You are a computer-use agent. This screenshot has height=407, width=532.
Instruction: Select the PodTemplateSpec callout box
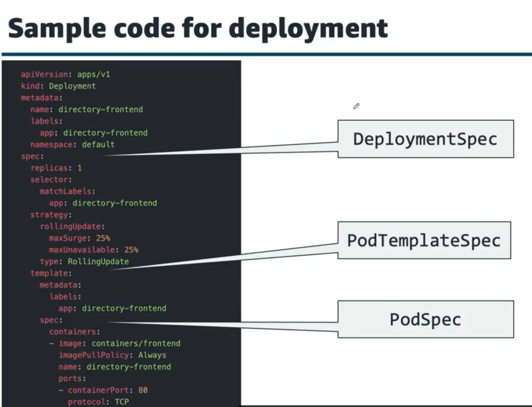pos(424,240)
